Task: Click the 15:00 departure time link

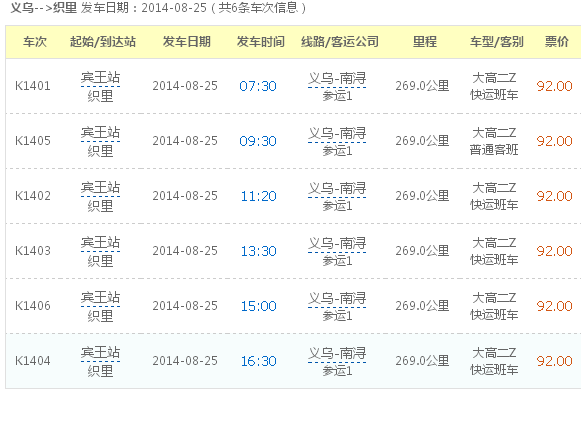Action: (x=258, y=306)
